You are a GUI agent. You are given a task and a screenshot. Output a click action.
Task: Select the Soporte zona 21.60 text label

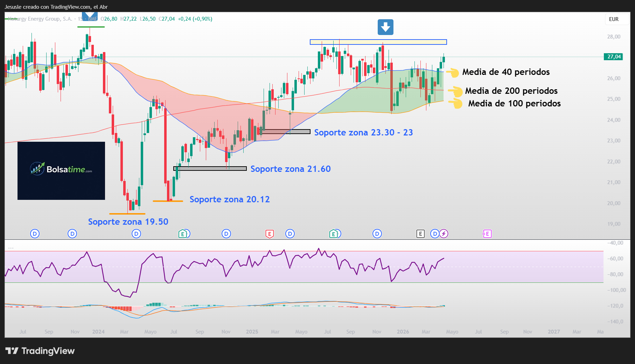[x=290, y=169]
